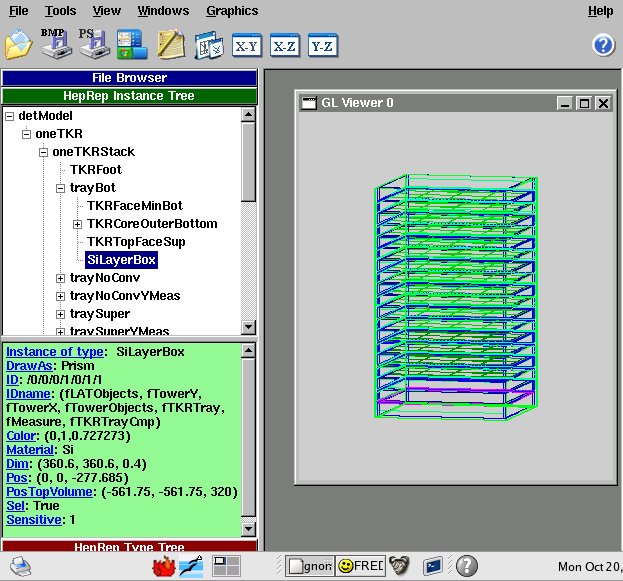Open the Graphics menu
Screen dimensions: 623x581
click(231, 11)
